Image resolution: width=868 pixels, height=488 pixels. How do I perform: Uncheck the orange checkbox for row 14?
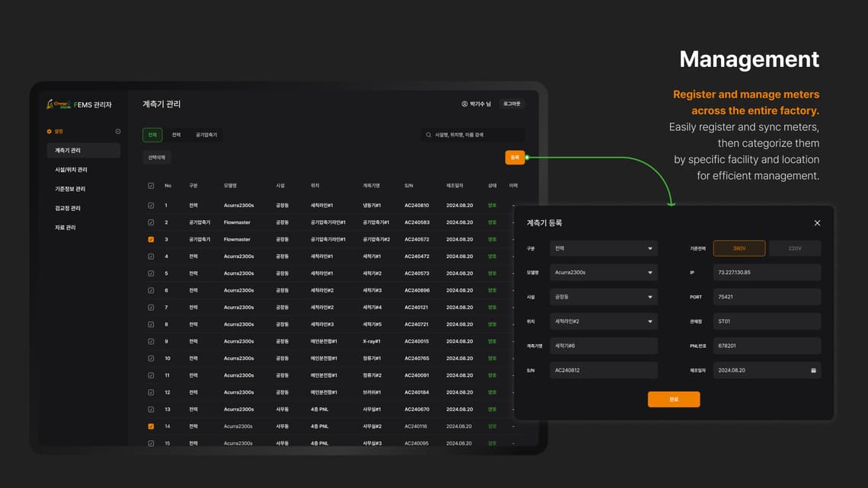click(151, 426)
